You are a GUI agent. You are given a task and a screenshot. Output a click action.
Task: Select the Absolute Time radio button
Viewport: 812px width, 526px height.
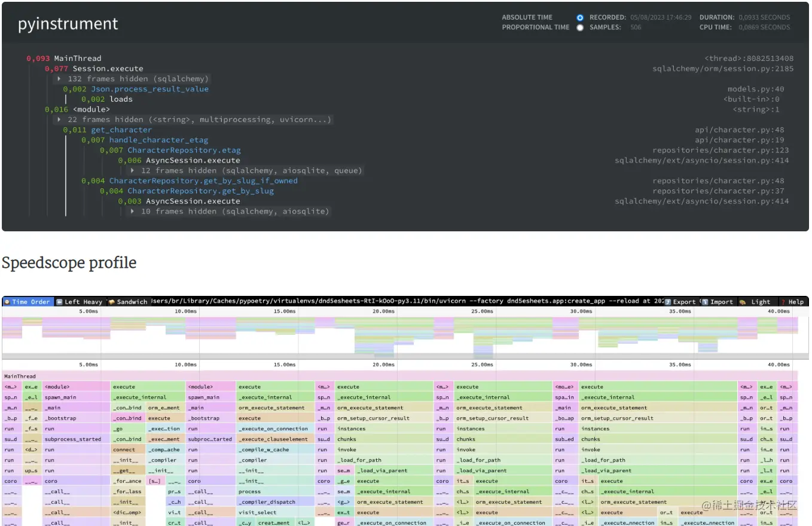579,18
